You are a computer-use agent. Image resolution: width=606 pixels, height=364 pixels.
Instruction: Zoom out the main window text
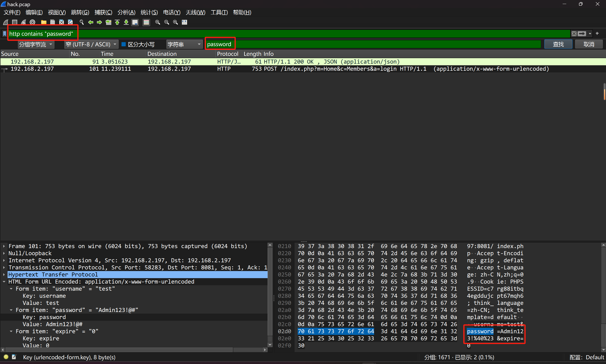(166, 22)
